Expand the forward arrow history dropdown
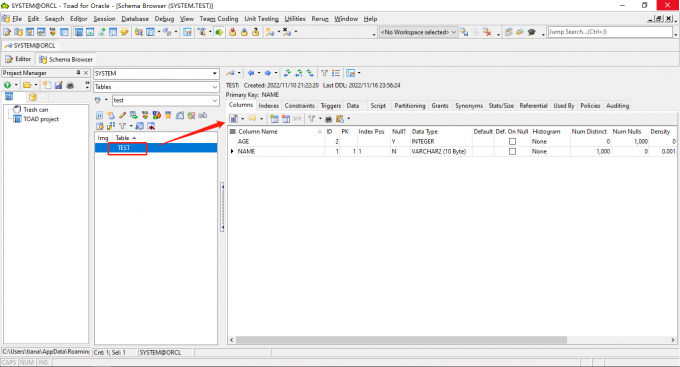 pyautogui.click(x=276, y=73)
